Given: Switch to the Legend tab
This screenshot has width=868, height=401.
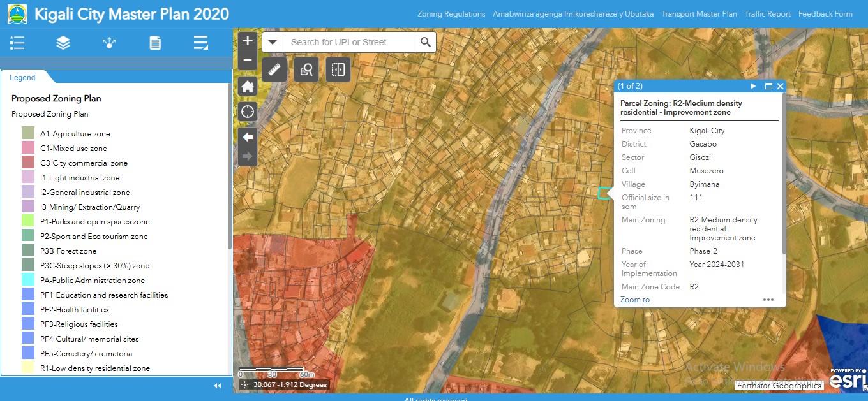Looking at the screenshot, I should pyautogui.click(x=22, y=78).
